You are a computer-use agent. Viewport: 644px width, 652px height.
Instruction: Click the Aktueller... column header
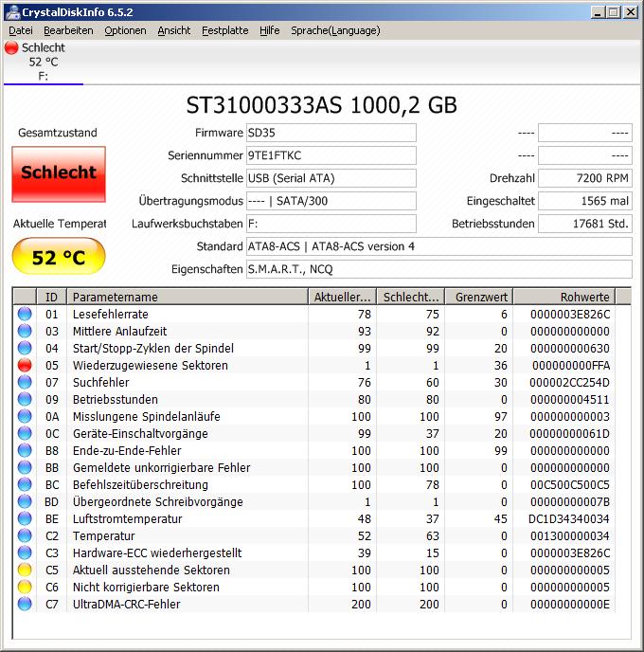(x=342, y=297)
